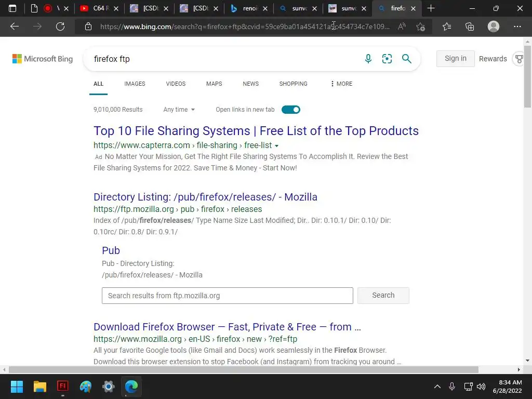Select the VIDEOS search tab
The image size is (532, 399).
[x=176, y=84]
